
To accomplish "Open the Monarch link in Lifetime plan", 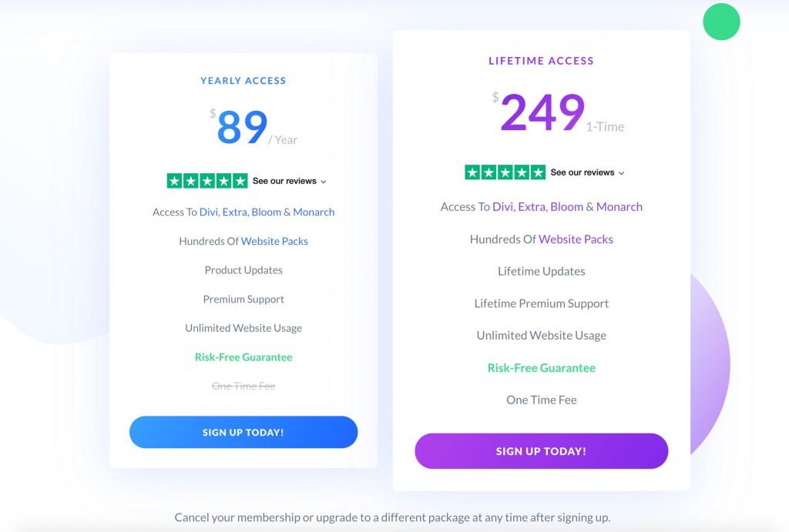I will pos(619,206).
